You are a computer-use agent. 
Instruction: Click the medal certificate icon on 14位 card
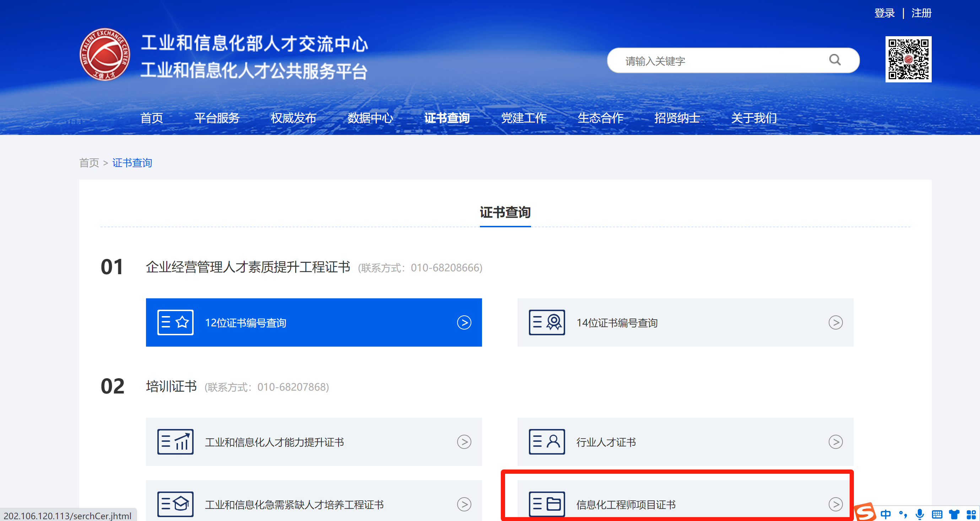[547, 322]
